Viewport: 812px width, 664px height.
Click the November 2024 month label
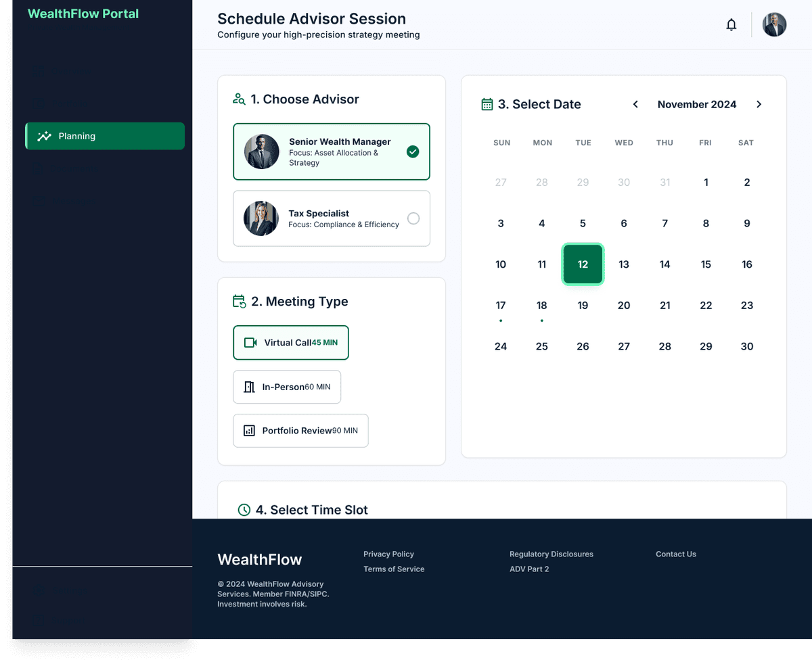[x=697, y=104]
